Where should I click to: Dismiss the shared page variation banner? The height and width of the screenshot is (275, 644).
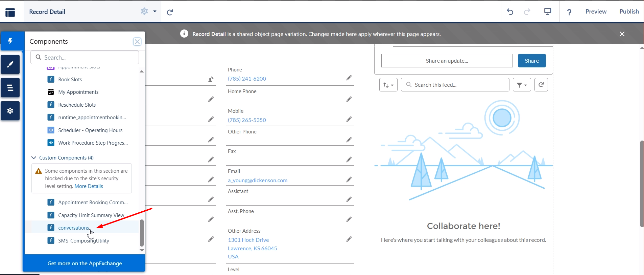[622, 34]
